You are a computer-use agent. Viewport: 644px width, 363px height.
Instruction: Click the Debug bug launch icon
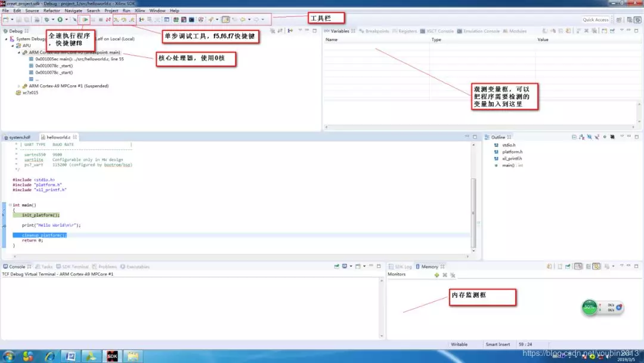pyautogui.click(x=47, y=19)
